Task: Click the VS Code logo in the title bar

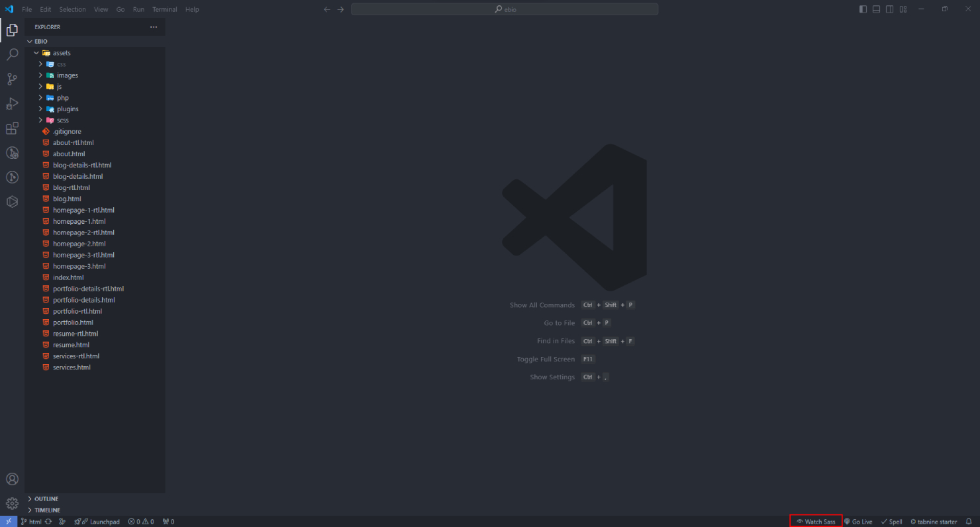Action: pyautogui.click(x=9, y=9)
